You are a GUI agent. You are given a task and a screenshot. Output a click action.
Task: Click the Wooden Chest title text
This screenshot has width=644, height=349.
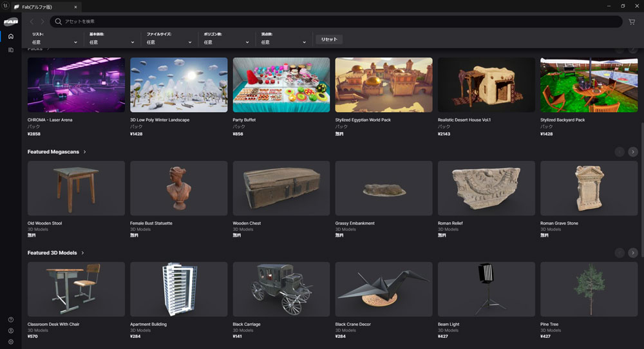pyautogui.click(x=247, y=223)
